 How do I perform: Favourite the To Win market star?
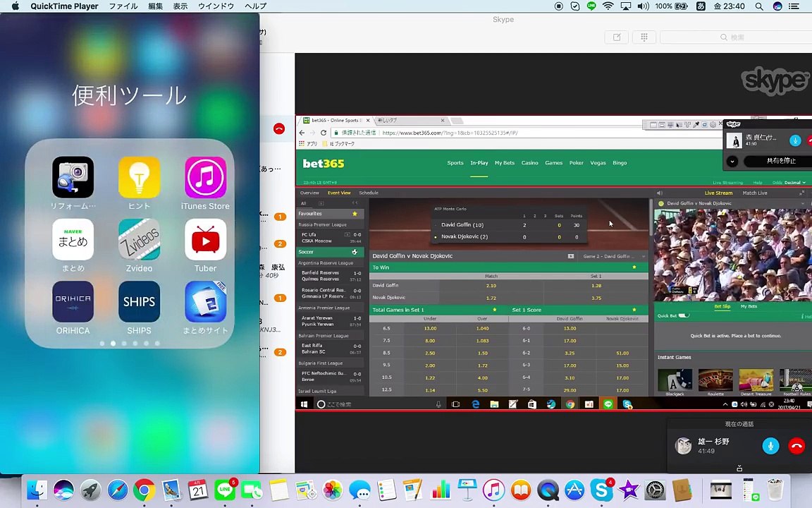[x=634, y=267]
